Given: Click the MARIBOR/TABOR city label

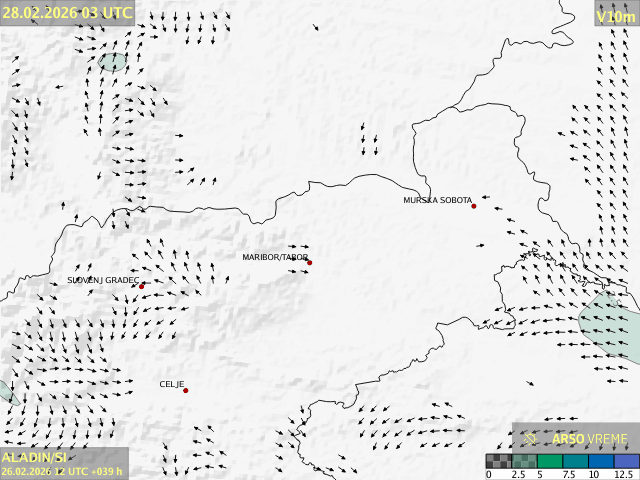Looking at the screenshot, I should [x=275, y=257].
